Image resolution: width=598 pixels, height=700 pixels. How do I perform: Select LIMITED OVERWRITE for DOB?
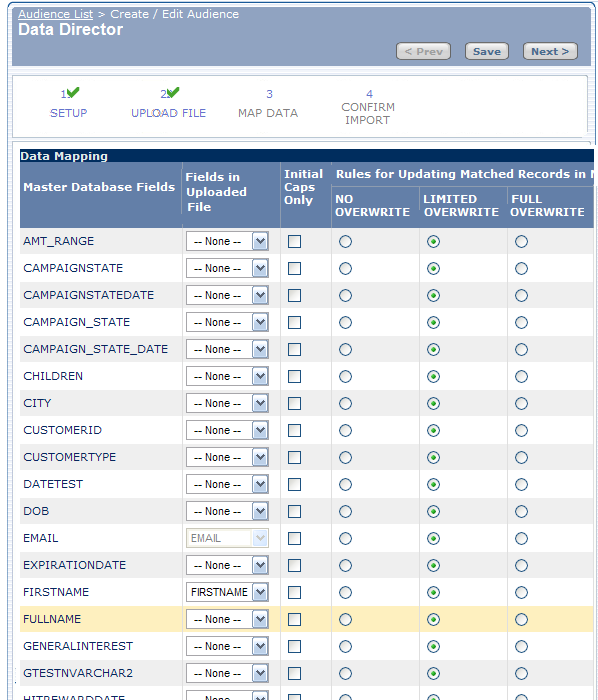433,511
